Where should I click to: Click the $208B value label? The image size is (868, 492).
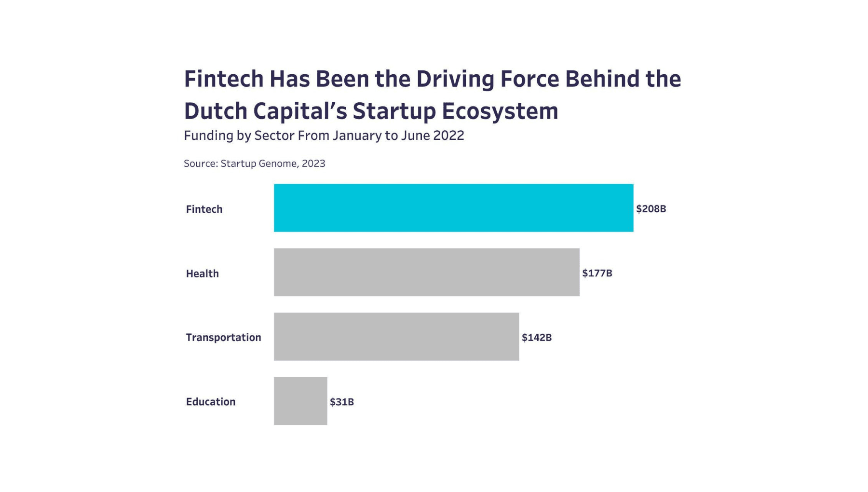(x=651, y=209)
